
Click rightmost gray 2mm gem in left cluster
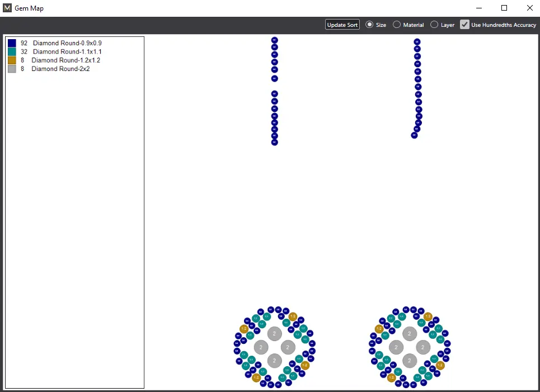coord(288,347)
